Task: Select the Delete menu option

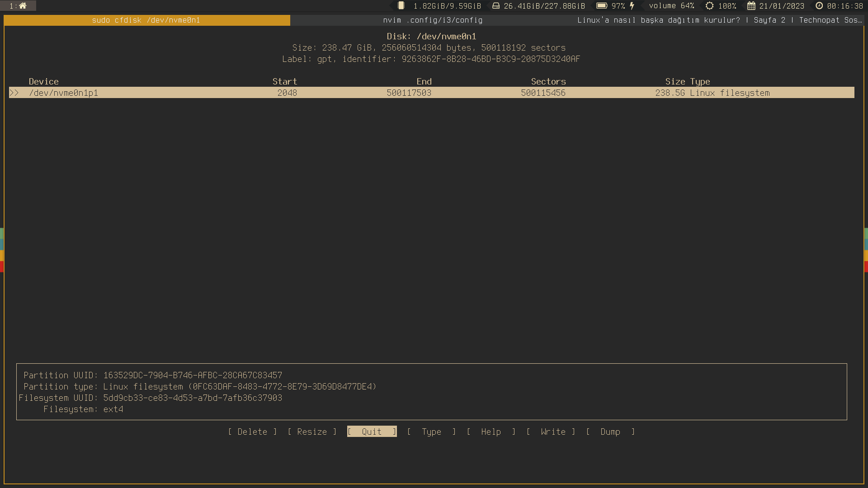Action: [252, 432]
